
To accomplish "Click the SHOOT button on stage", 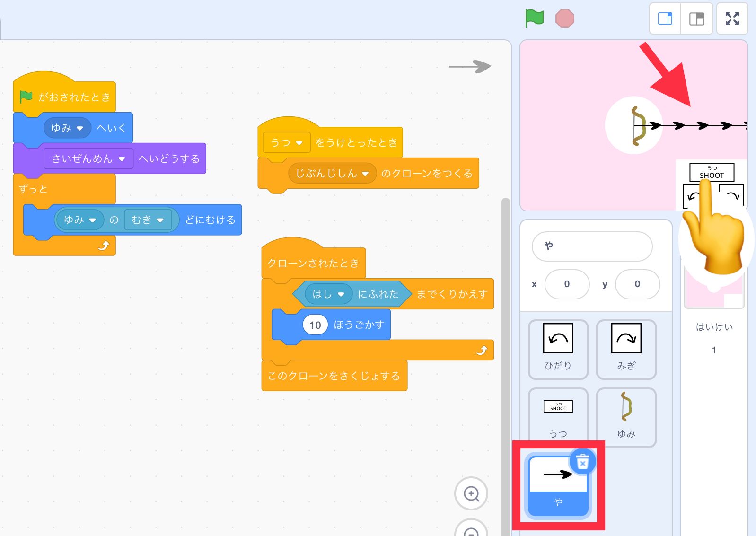I will point(712,172).
